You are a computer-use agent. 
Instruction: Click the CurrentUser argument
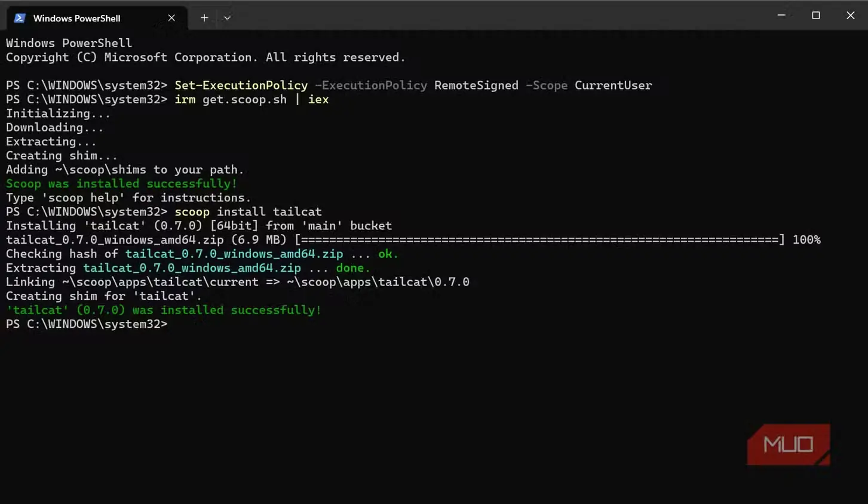click(x=614, y=85)
